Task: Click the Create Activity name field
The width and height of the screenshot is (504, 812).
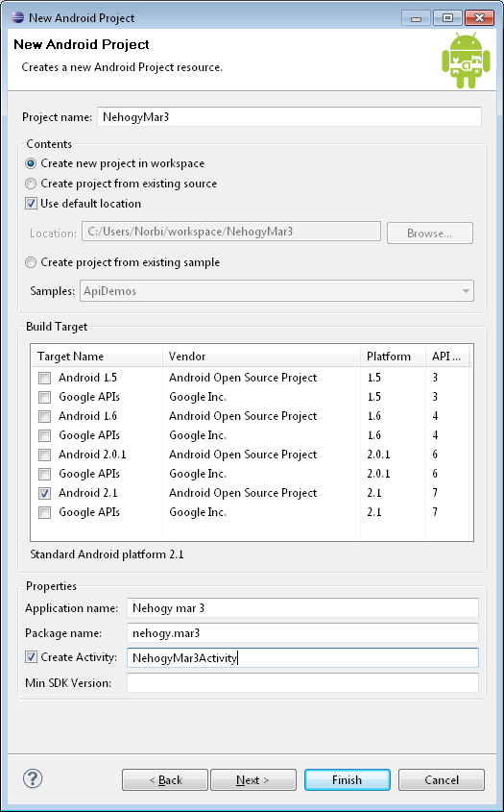Action: click(302, 657)
